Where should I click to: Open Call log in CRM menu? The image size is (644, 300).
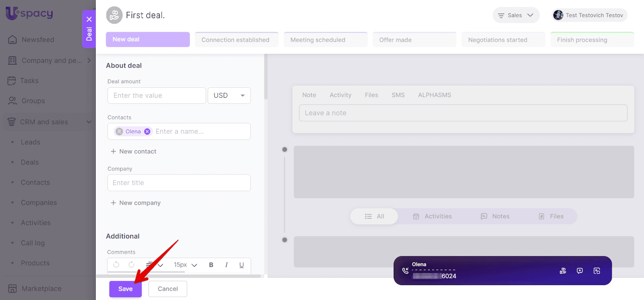point(33,242)
